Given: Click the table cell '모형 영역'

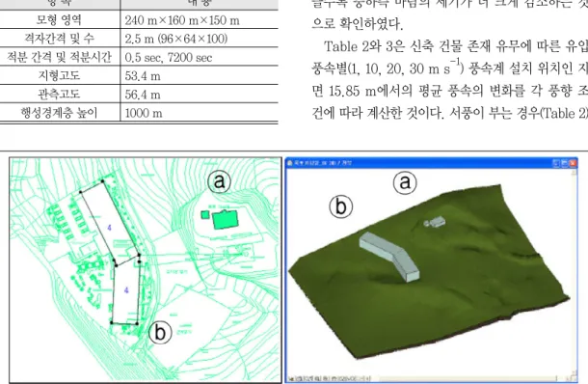Looking at the screenshot, I should [x=59, y=20].
